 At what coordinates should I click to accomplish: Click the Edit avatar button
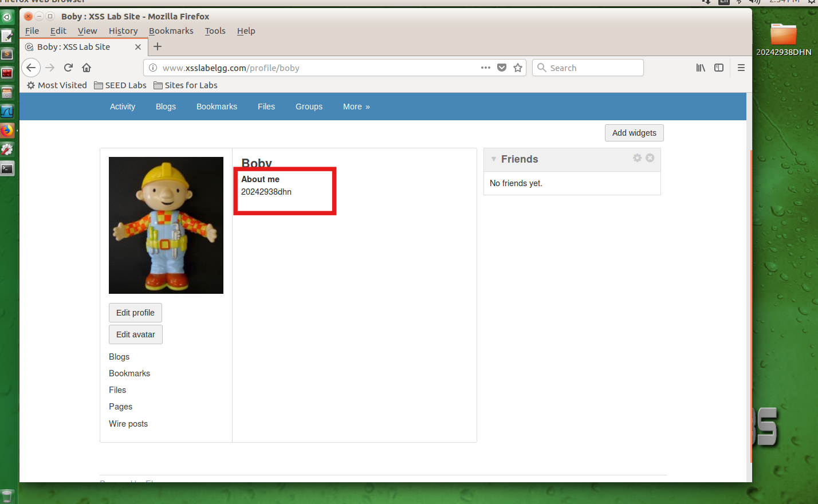[136, 334]
